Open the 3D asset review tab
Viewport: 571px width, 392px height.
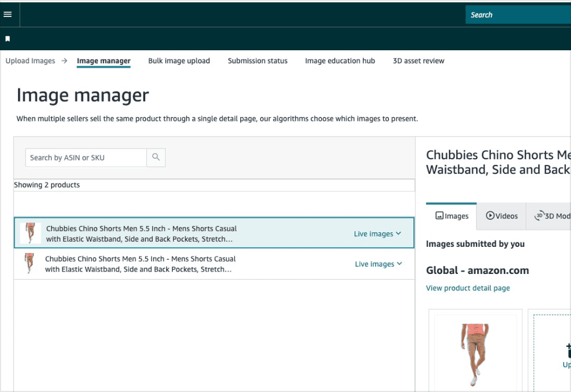point(418,61)
